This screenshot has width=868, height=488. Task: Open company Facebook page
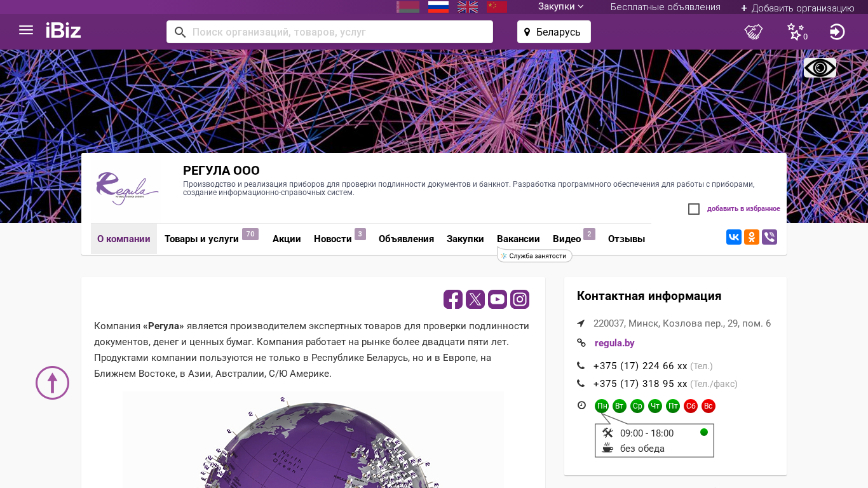click(453, 299)
